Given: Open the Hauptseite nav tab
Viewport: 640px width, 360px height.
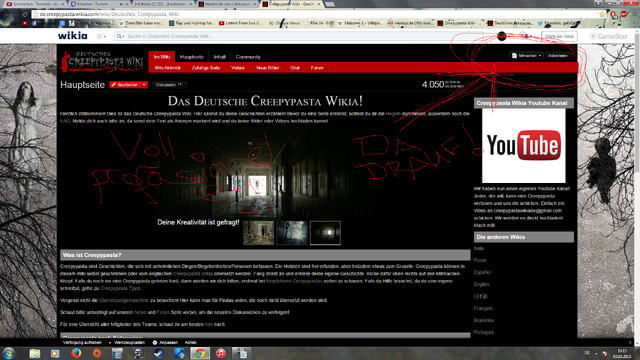Looking at the screenshot, I should 191,57.
